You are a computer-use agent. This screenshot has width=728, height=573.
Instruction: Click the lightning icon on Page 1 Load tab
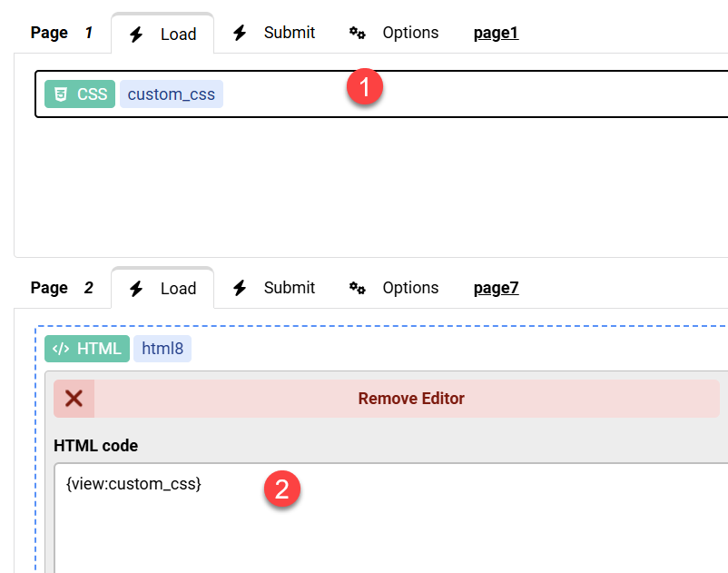click(x=136, y=34)
